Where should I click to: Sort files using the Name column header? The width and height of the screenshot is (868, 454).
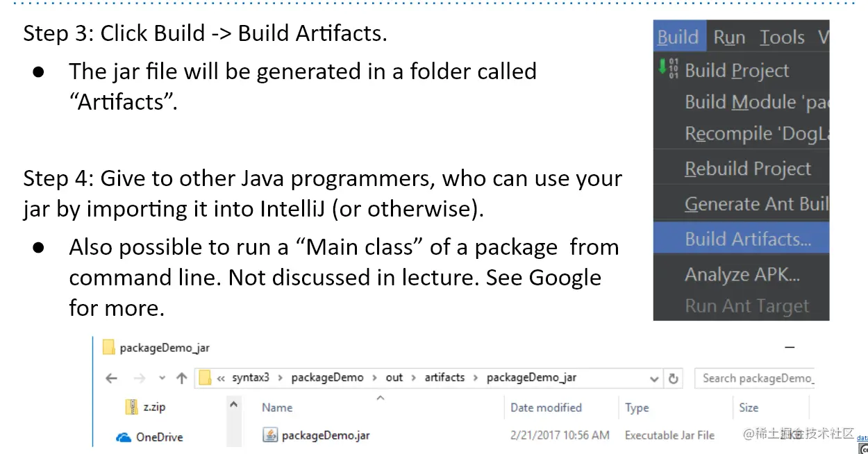click(276, 407)
